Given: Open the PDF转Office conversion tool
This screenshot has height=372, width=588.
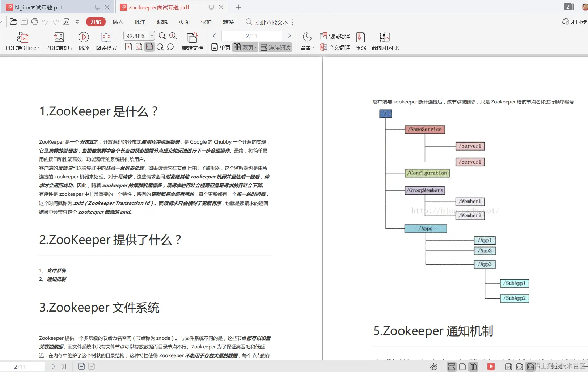Looking at the screenshot, I should coord(22,41).
